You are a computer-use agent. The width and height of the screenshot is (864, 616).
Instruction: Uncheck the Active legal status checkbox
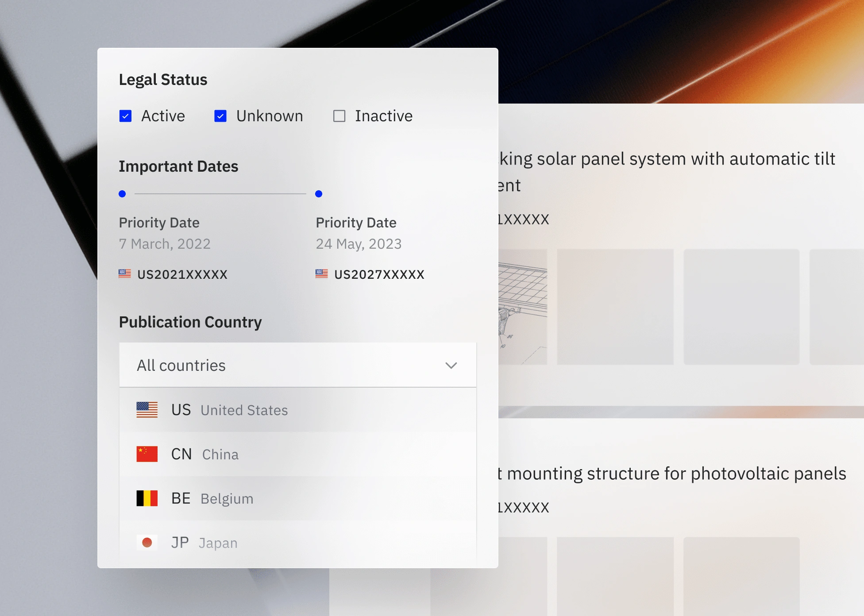pyautogui.click(x=125, y=116)
